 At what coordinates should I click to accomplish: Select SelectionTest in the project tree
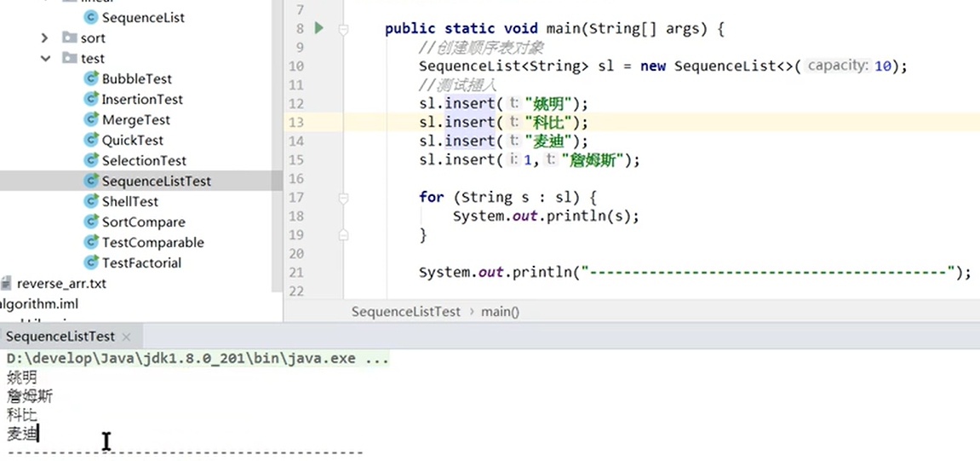(x=145, y=161)
